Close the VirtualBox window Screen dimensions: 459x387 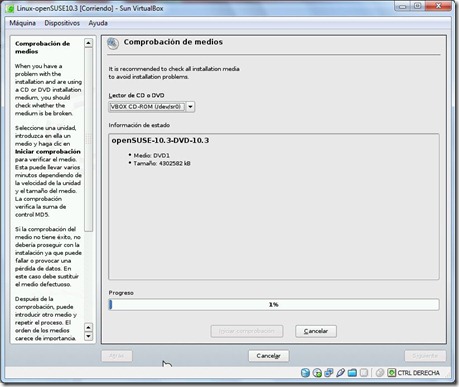(439, 6)
